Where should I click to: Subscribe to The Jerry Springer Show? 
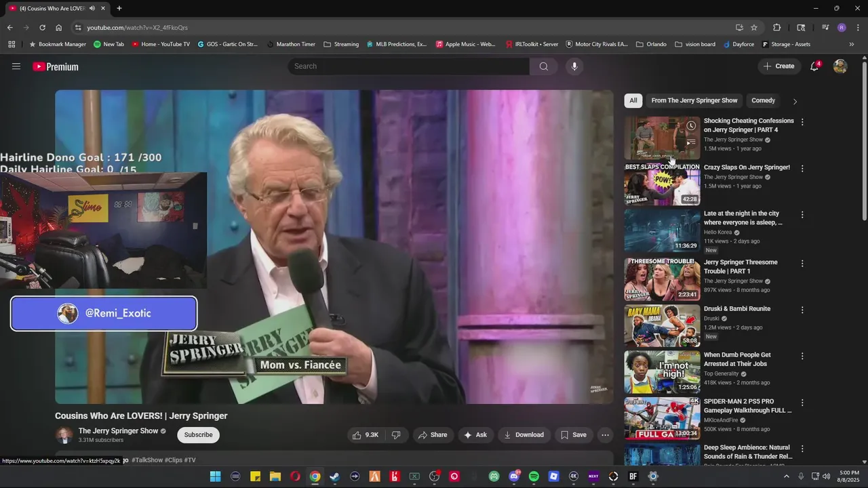(198, 435)
